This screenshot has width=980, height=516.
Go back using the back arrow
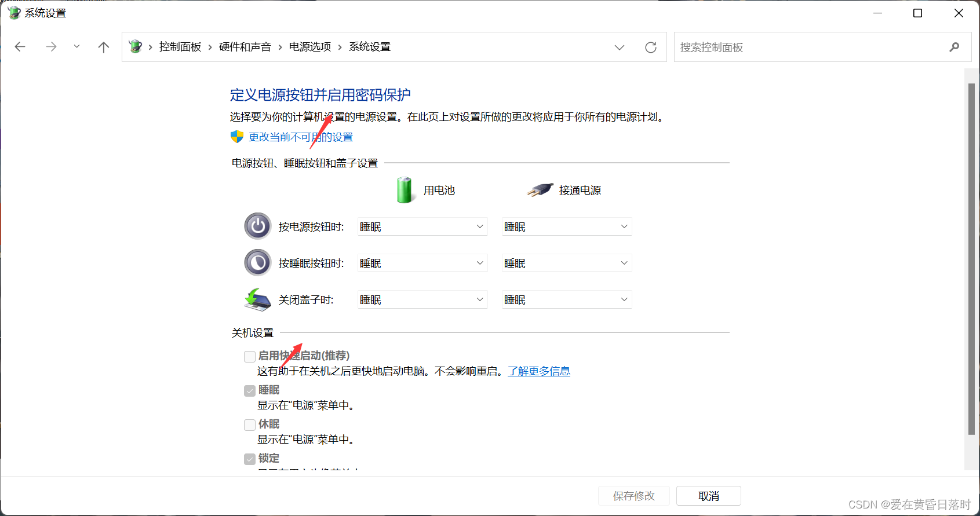[20, 47]
